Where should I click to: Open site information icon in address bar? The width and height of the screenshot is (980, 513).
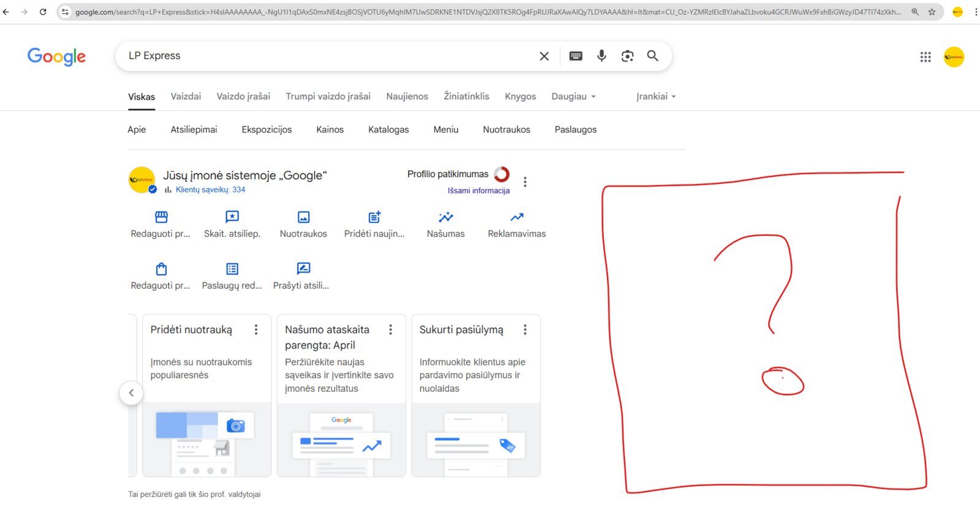(x=66, y=12)
